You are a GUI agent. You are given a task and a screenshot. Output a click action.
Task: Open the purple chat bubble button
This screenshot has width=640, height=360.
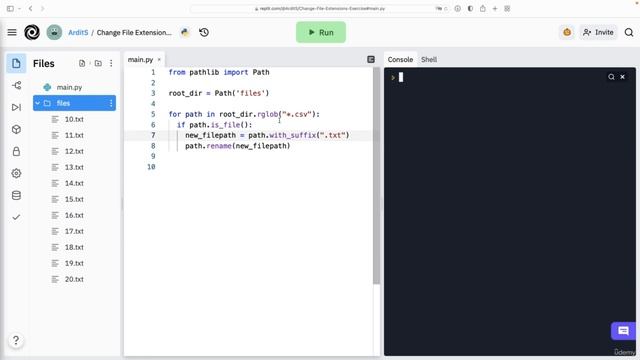623,331
